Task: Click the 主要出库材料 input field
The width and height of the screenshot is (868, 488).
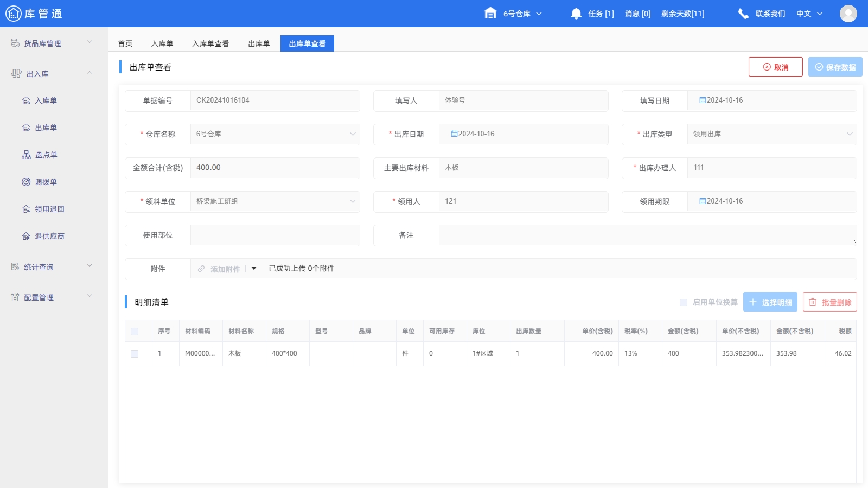Action: click(x=524, y=168)
